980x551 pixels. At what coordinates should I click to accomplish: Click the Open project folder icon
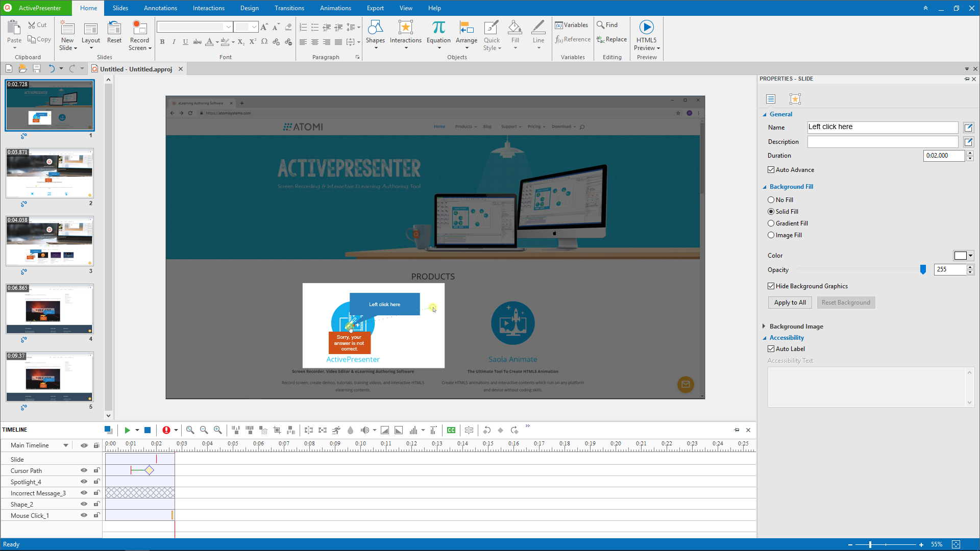tap(22, 69)
